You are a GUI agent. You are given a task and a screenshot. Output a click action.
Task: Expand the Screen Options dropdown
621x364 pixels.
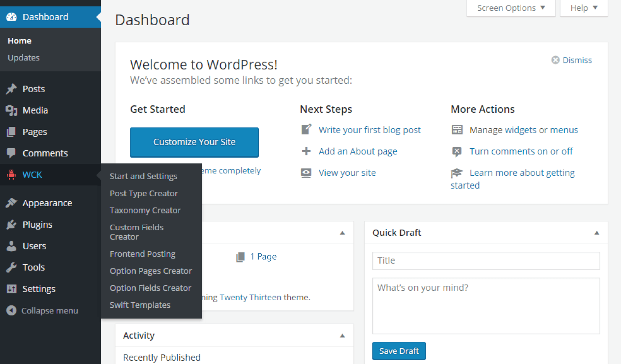click(x=511, y=8)
